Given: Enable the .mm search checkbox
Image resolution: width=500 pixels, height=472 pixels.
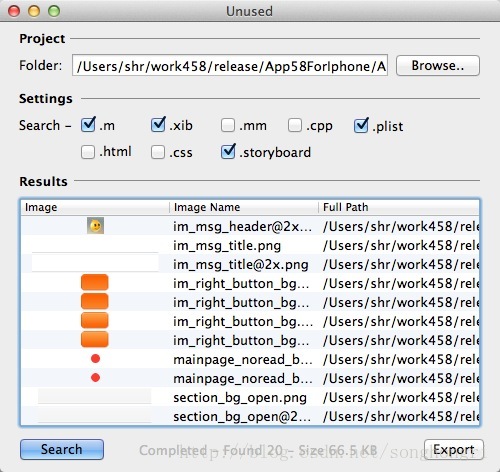Looking at the screenshot, I should 228,125.
